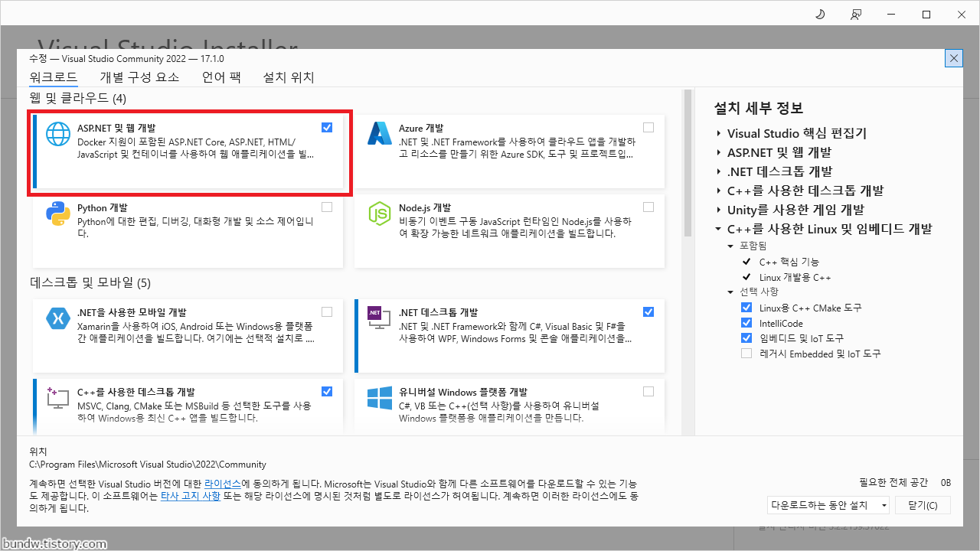980x551 pixels.
Task: Click the Python development snake icon
Action: pos(58,214)
